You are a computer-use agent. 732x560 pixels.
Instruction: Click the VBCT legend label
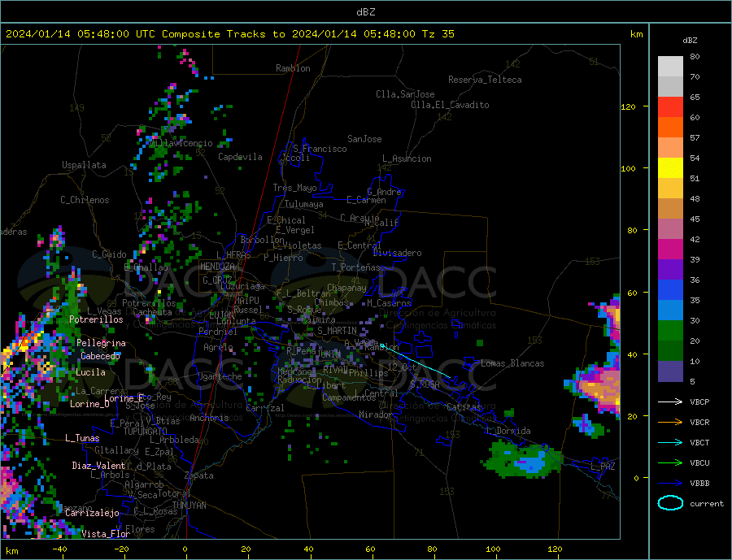tap(699, 442)
